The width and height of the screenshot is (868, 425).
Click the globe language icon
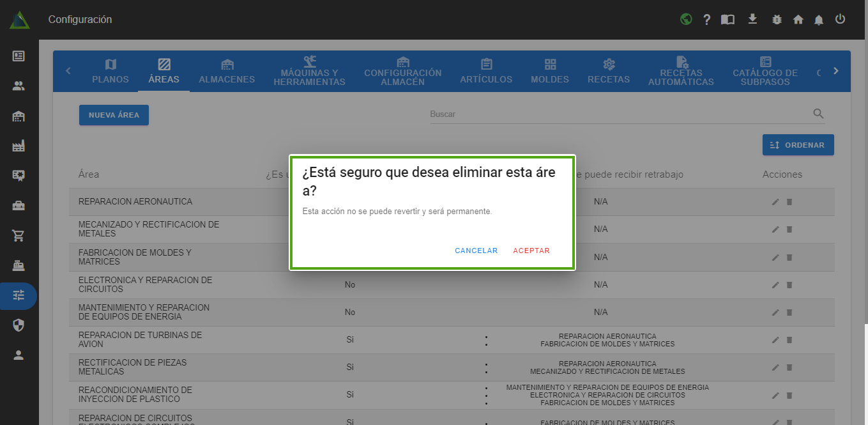pyautogui.click(x=686, y=19)
